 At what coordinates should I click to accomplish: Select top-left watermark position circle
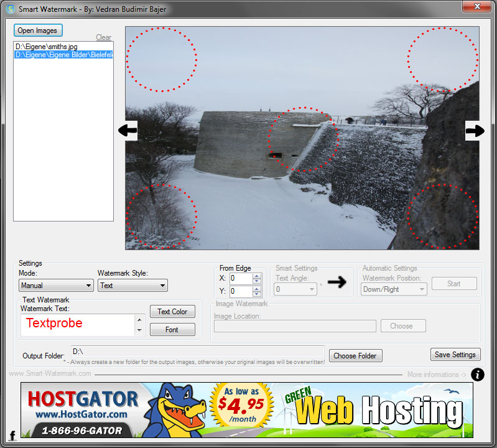point(162,60)
